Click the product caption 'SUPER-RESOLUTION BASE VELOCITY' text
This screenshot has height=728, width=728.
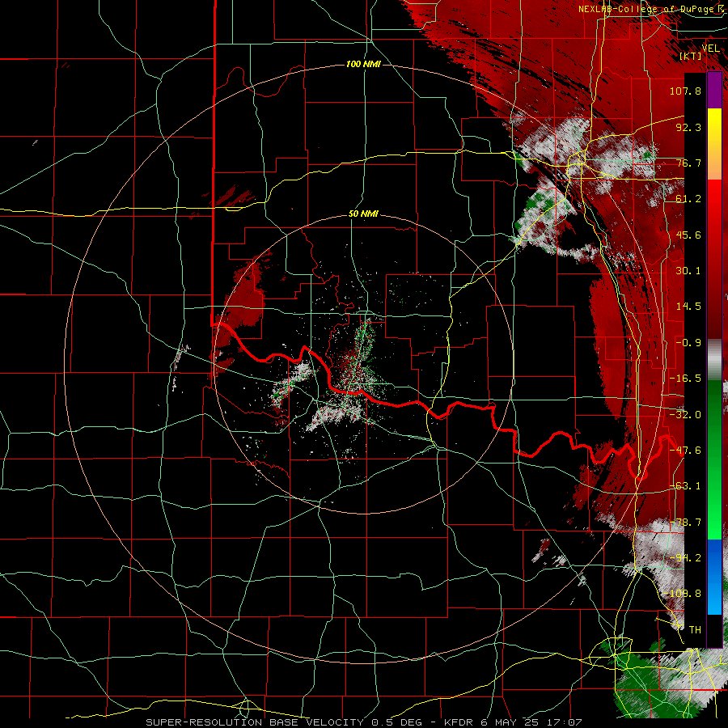256,722
